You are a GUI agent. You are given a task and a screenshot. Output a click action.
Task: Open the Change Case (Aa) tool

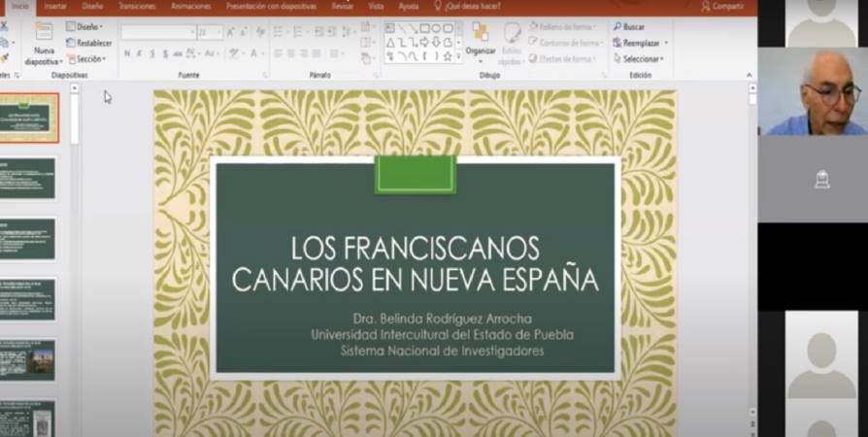coord(212,53)
